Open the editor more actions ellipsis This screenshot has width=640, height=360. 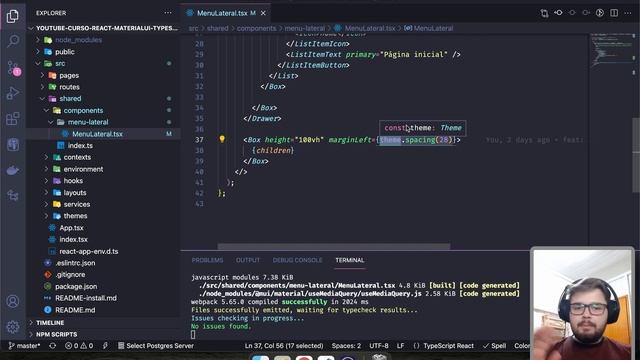628,13
